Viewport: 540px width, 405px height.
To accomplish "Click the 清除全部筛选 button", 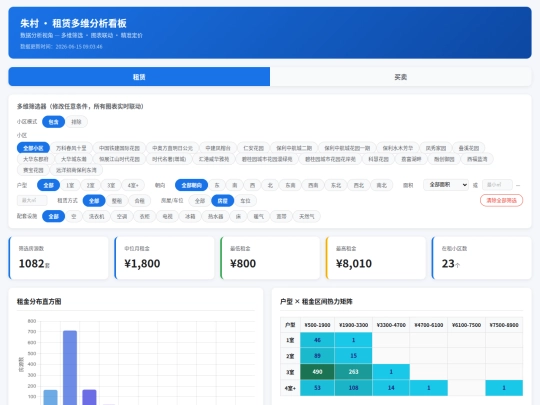I will 501,200.
